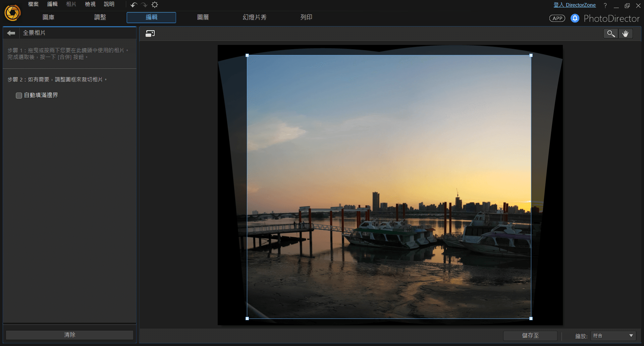Click the 步驟 1 instruction text
This screenshot has height=346, width=644.
pos(68,54)
